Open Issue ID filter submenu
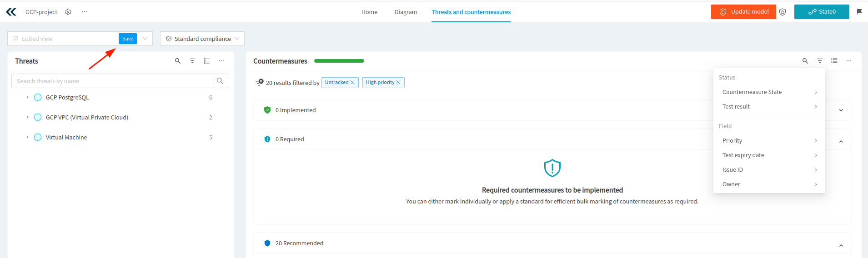Screen dimensions: 868x258 click(769, 169)
